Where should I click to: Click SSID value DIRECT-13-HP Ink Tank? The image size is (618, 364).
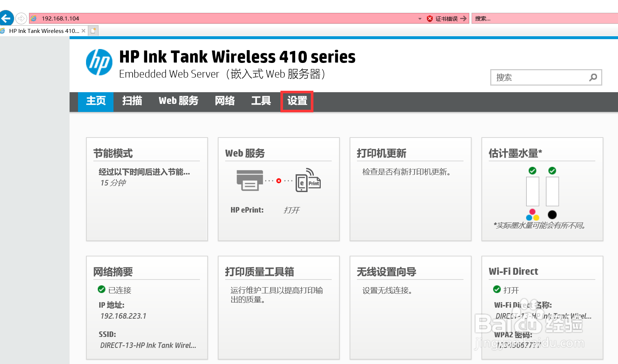pos(148,345)
